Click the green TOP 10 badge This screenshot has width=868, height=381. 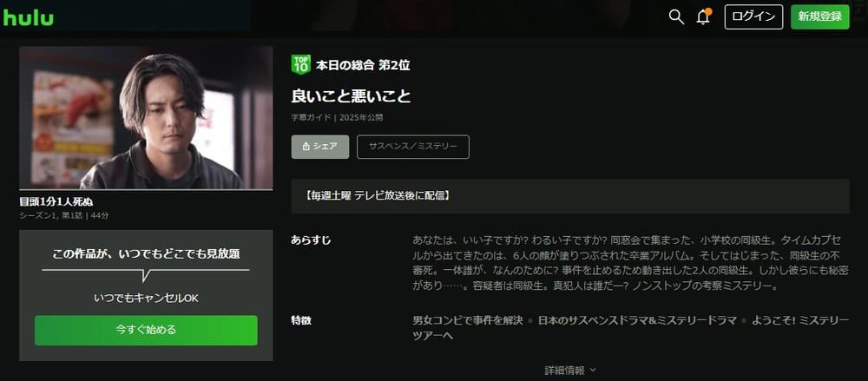point(300,65)
